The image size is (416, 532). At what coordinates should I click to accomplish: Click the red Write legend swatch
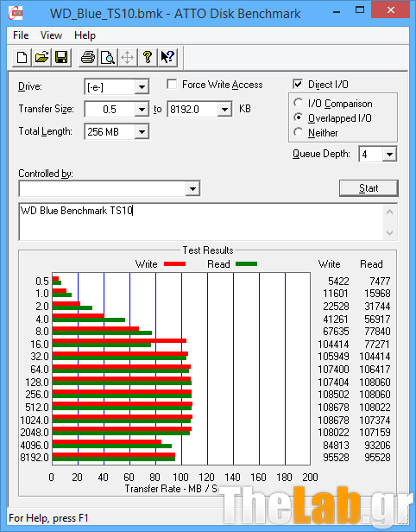coord(174,264)
